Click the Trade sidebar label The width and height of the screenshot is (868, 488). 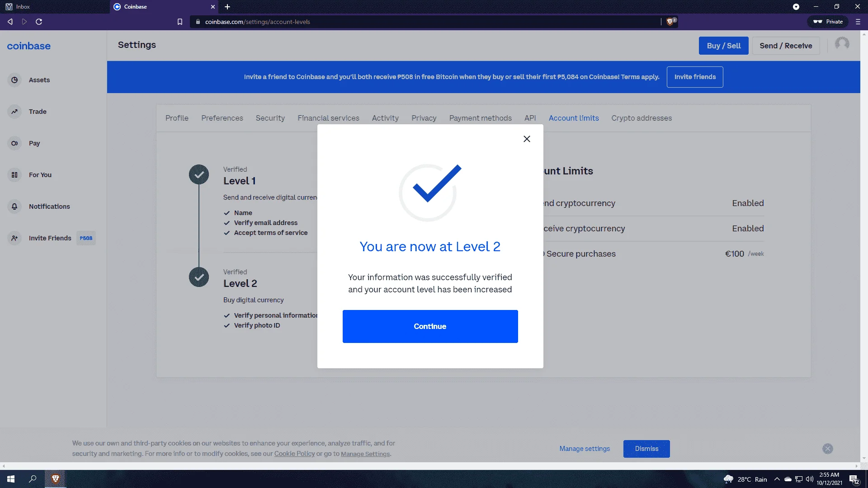[38, 112]
